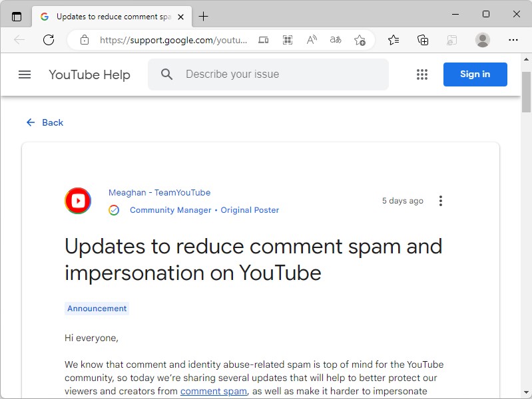Viewport: 532px width, 399px height.
Task: Click the support.google.com address bar
Action: tap(173, 40)
